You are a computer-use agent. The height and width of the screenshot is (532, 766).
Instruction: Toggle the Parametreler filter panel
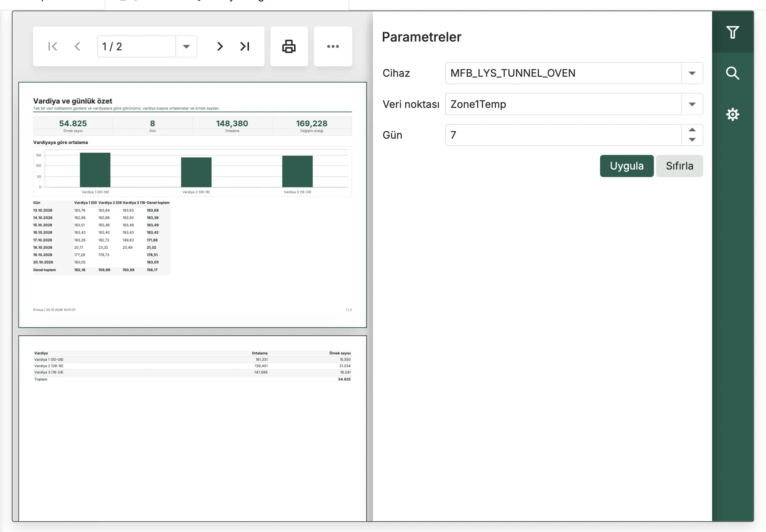click(x=733, y=32)
